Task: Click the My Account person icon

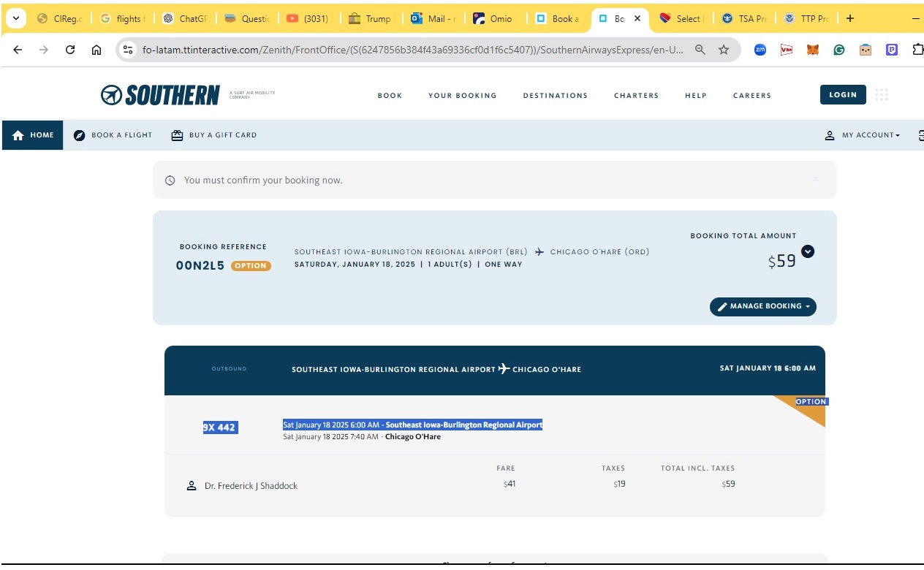Action: pos(830,135)
